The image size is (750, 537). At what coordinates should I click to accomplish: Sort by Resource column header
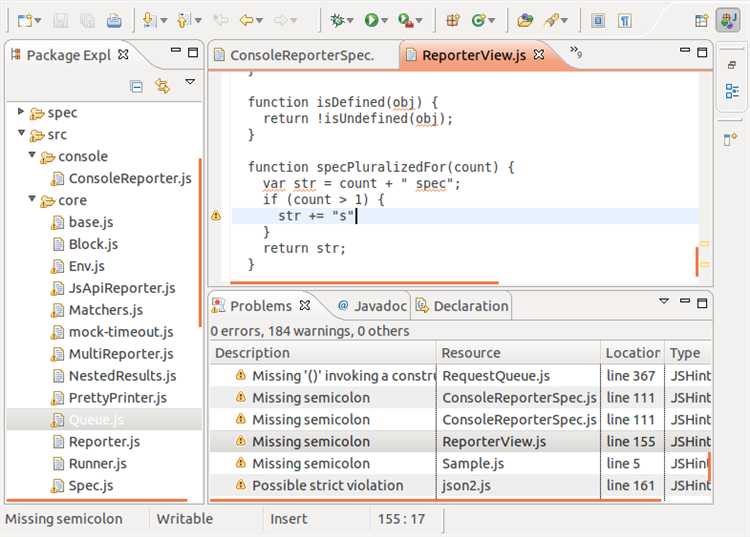[518, 353]
